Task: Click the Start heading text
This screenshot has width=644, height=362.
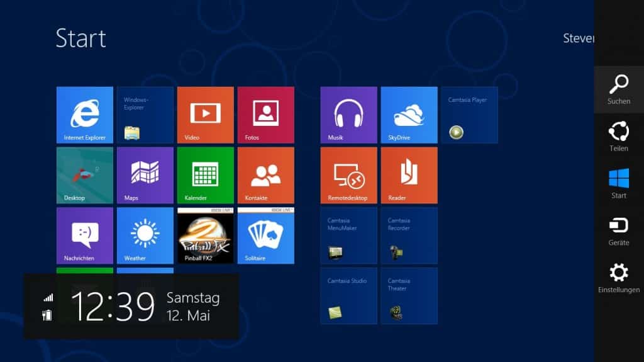Action: tap(81, 38)
